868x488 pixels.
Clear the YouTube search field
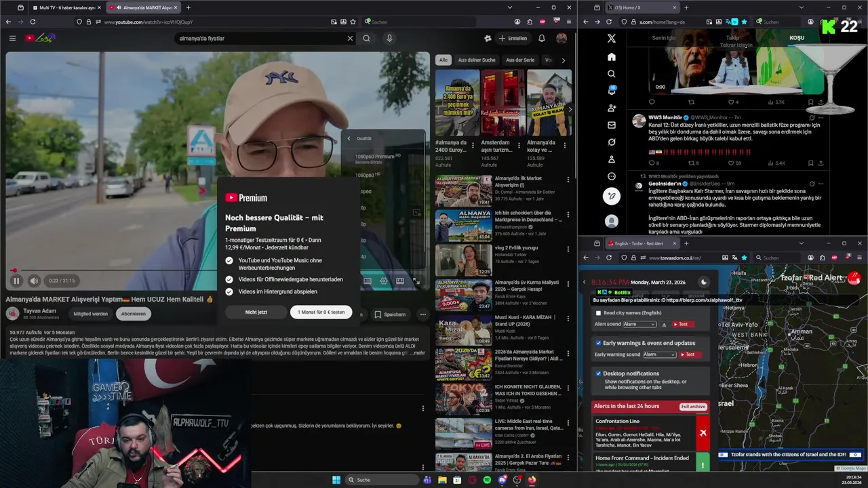pos(350,38)
